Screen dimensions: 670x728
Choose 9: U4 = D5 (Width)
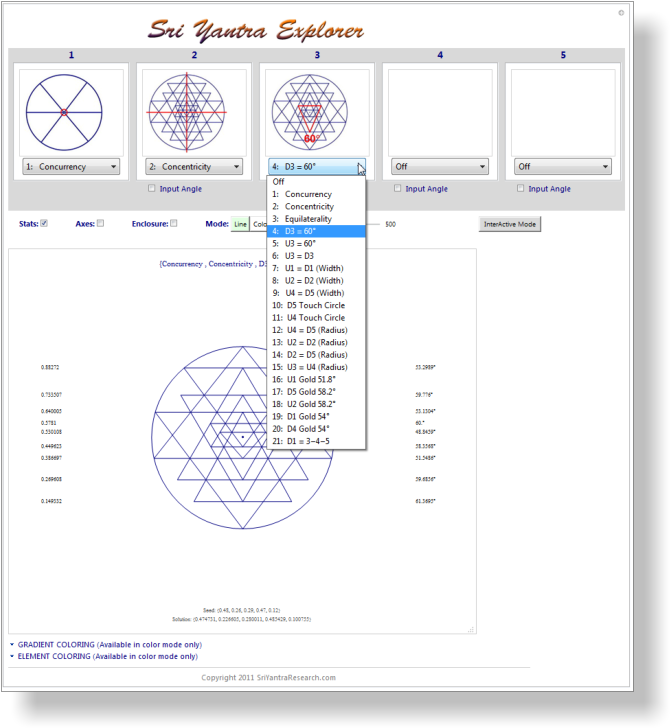(316, 293)
